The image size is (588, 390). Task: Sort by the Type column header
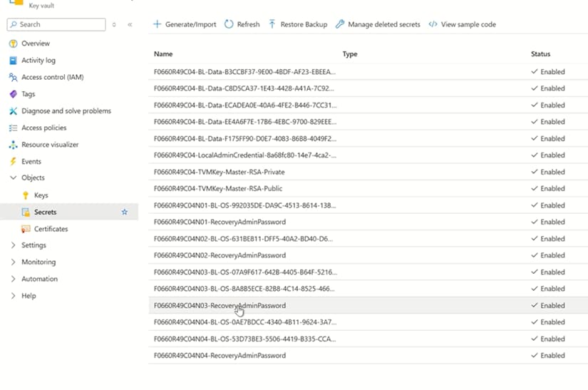click(350, 54)
